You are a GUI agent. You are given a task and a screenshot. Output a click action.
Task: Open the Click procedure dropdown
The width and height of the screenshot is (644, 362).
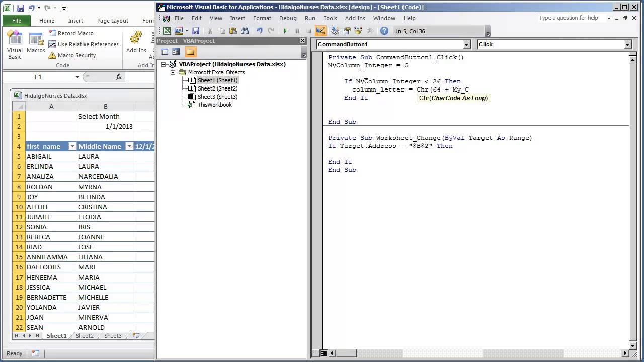point(627,44)
